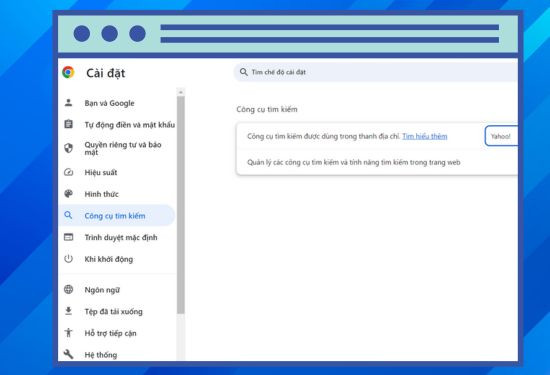The image size is (550, 375).
Task: Click the Chrome logo beside Cài đặt
Action: 68,72
